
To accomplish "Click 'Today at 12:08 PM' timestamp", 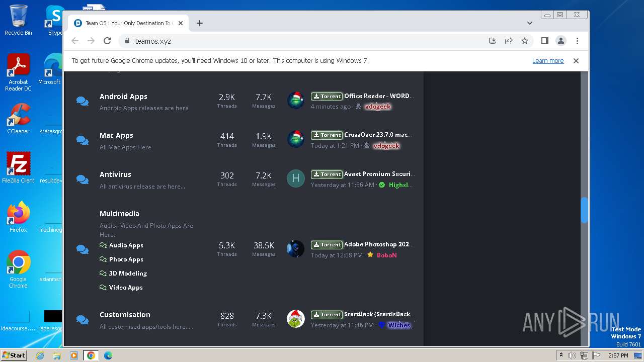I will (x=337, y=255).
